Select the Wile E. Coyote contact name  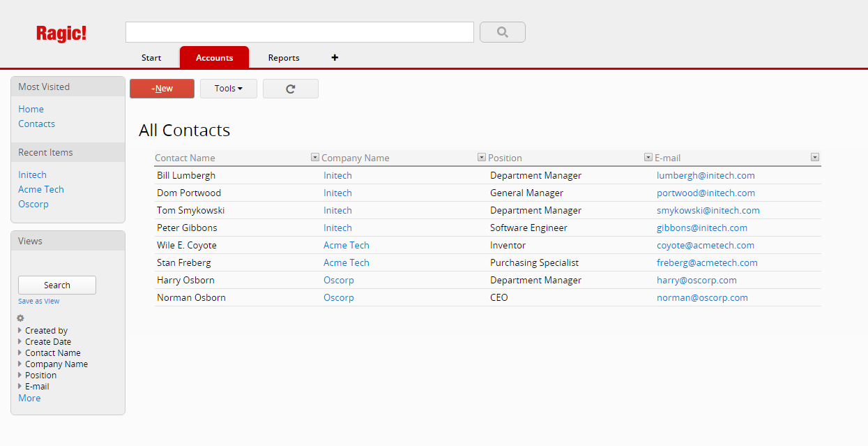click(187, 246)
